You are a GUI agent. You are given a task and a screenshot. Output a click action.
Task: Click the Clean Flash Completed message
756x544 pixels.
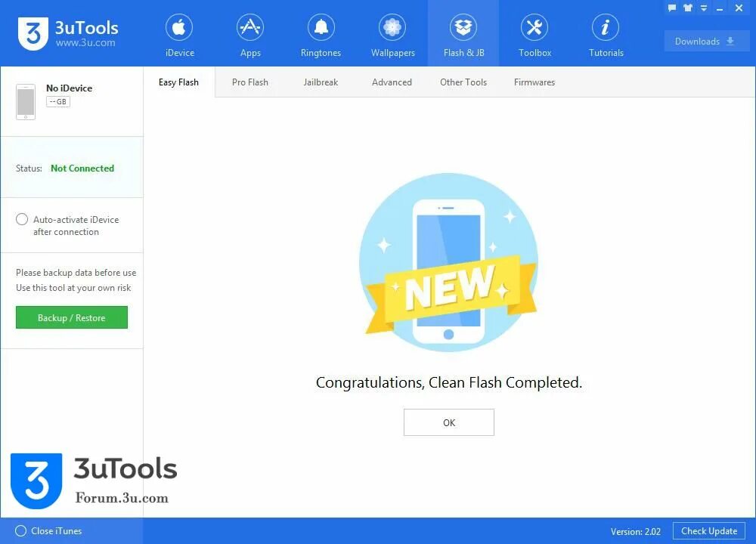(x=449, y=382)
